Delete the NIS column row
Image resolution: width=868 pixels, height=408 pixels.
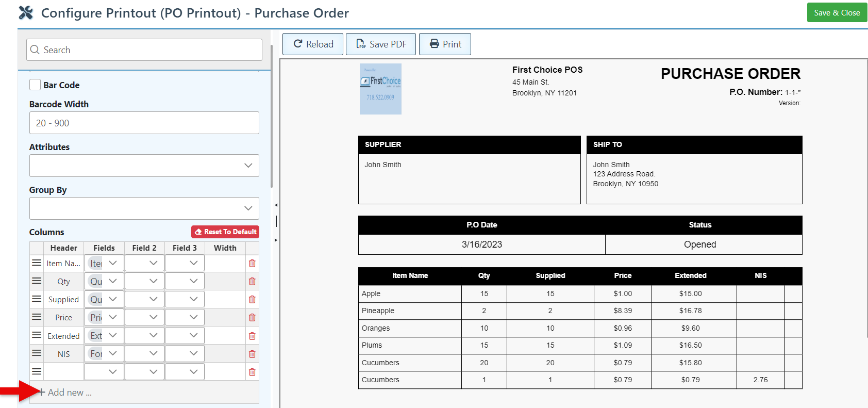tap(252, 354)
